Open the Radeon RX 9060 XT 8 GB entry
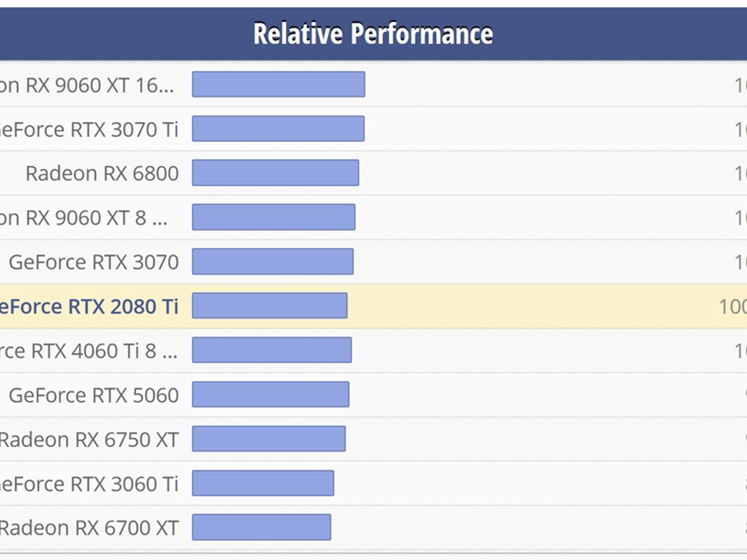 click(84, 218)
